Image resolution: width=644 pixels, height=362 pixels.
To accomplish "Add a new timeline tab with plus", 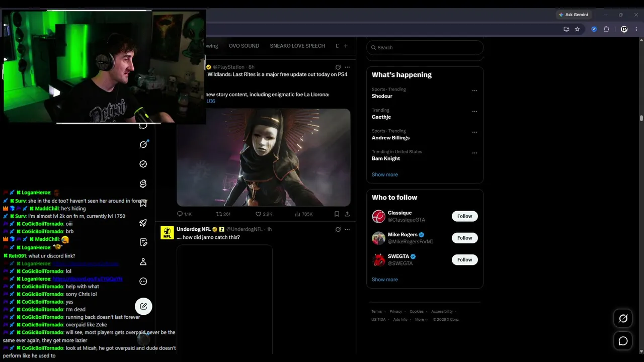I will [346, 46].
